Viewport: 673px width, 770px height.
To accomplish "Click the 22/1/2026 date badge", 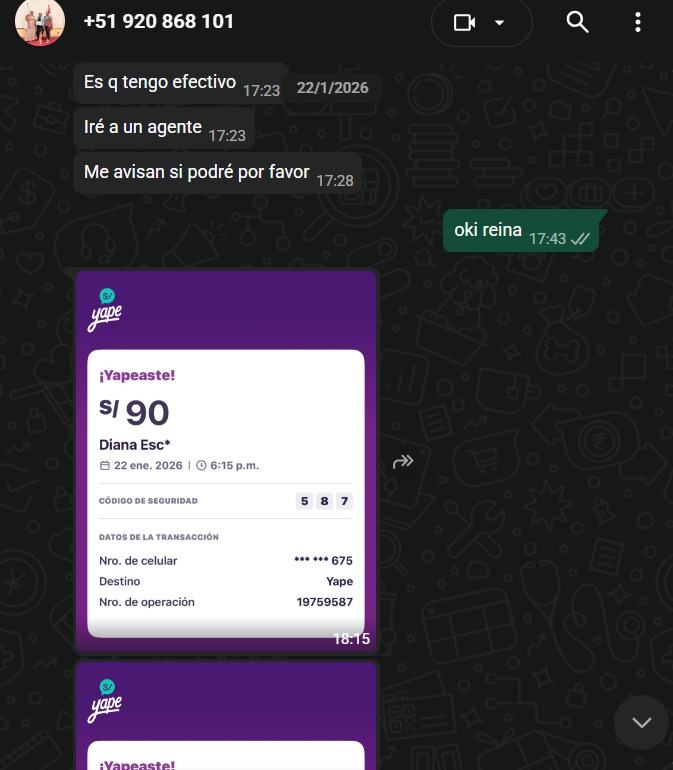I will click(333, 88).
